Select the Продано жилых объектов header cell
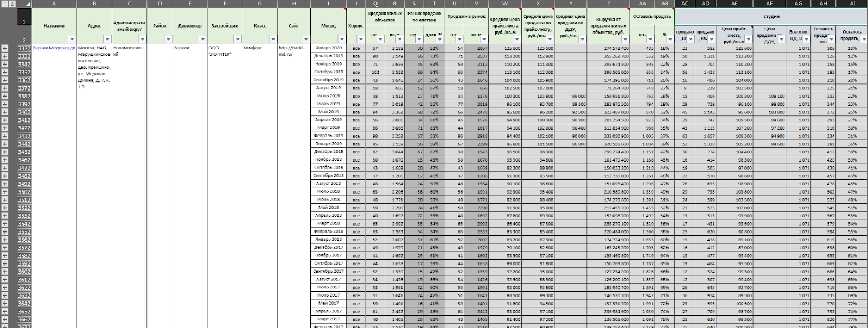The width and height of the screenshot is (868, 328). 385,16
